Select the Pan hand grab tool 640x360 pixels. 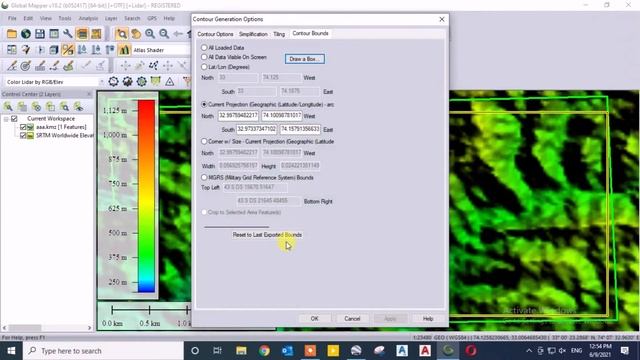(136, 34)
